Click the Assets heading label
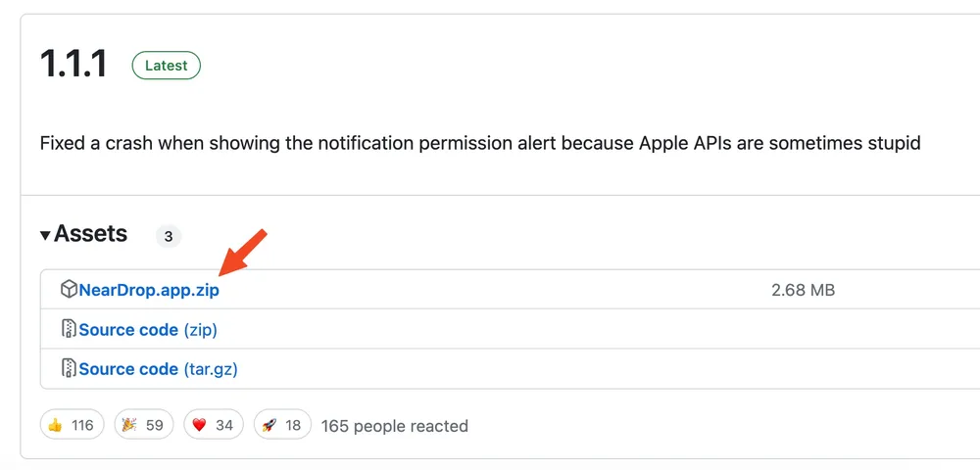The image size is (980, 470). [x=91, y=234]
